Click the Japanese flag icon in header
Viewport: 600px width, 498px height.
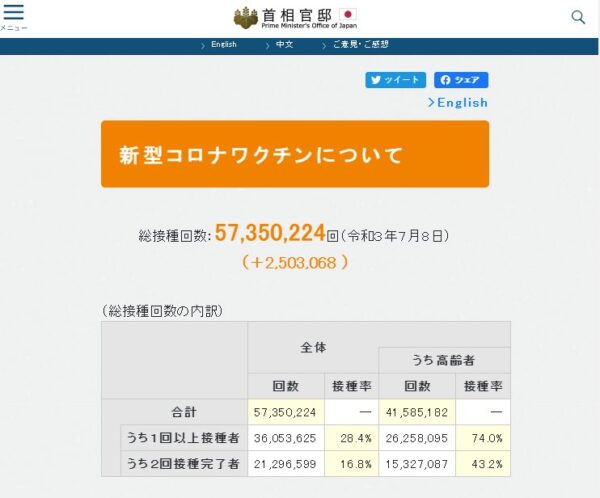click(348, 14)
